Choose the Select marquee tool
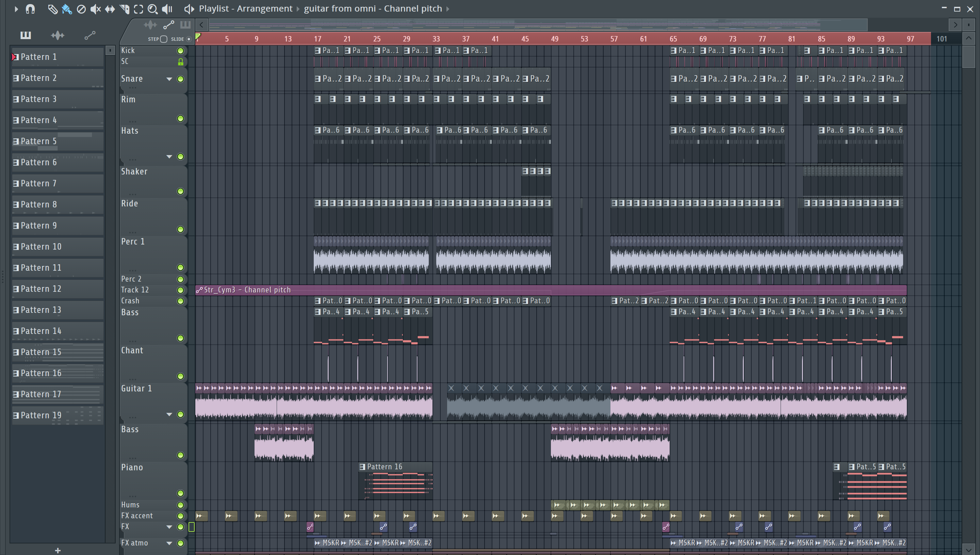The height and width of the screenshot is (555, 980). click(138, 9)
